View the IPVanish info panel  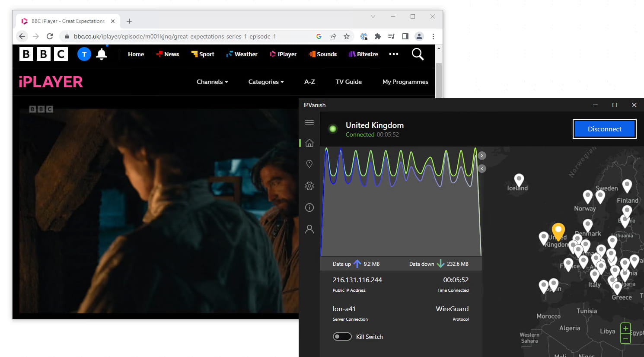pyautogui.click(x=309, y=207)
